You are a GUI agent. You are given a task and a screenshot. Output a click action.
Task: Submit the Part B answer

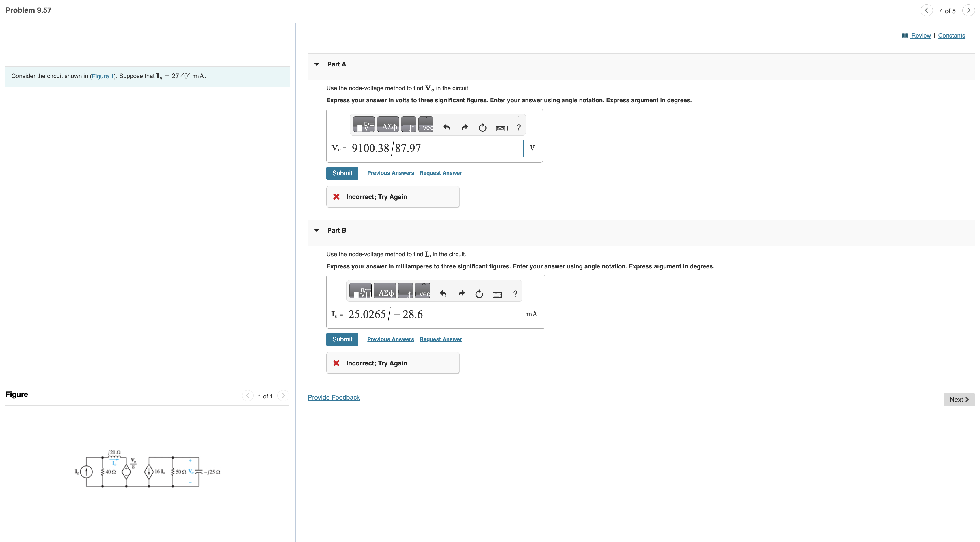pyautogui.click(x=342, y=339)
